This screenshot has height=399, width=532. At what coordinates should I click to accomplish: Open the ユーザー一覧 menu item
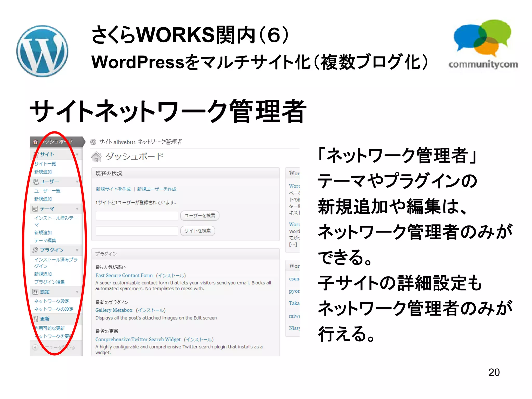[47, 191]
